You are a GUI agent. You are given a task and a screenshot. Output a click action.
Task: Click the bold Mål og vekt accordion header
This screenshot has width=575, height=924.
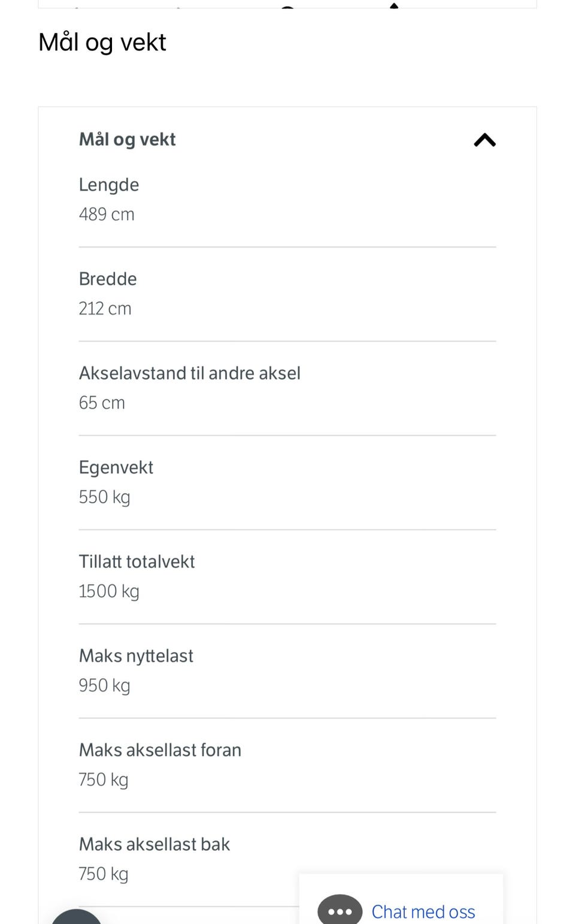127,140
